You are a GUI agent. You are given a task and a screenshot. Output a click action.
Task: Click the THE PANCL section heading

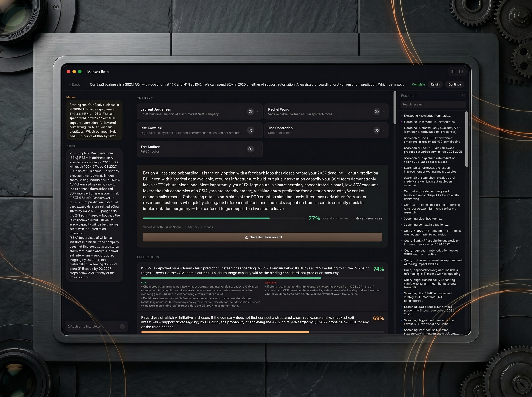(146, 99)
